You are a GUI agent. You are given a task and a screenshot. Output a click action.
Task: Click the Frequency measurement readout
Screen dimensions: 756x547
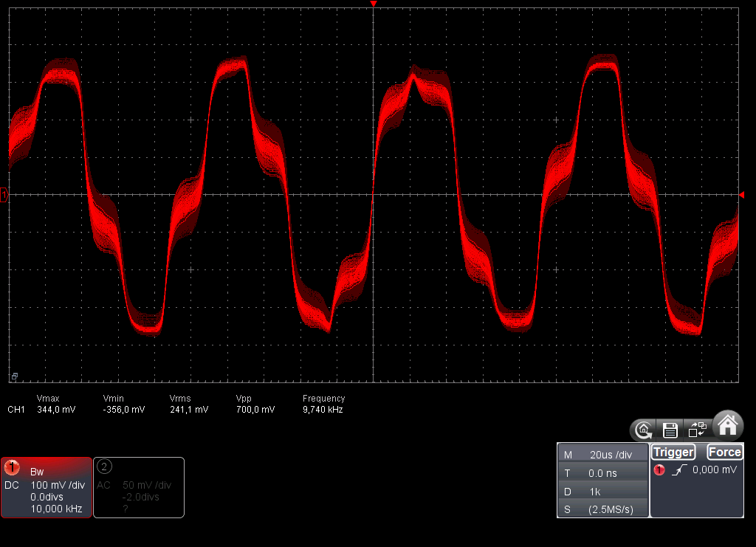pos(323,404)
